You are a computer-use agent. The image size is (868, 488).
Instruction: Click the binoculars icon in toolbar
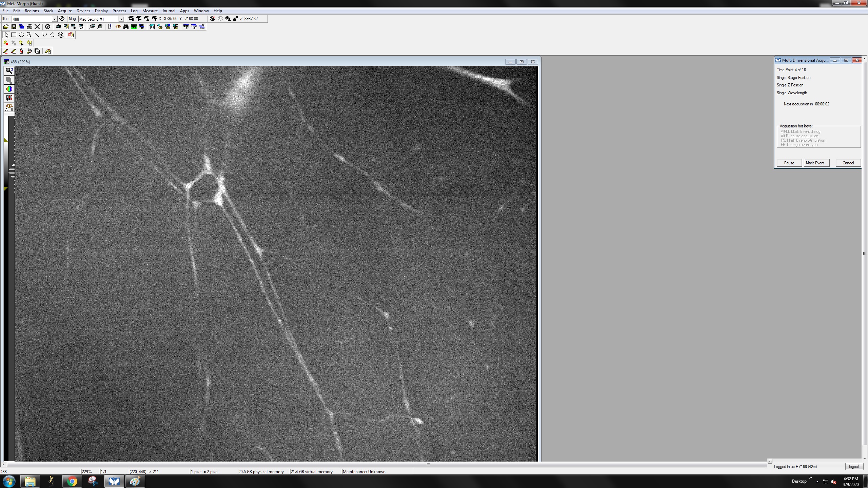click(126, 27)
